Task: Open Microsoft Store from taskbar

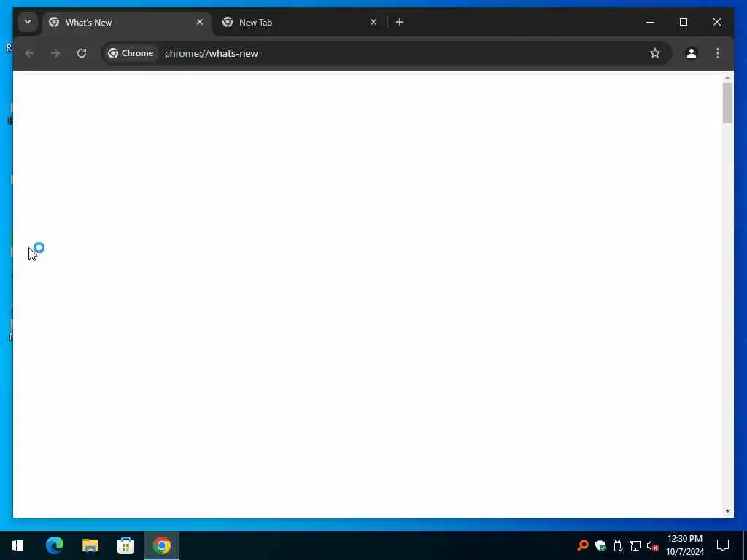Action: click(x=125, y=545)
